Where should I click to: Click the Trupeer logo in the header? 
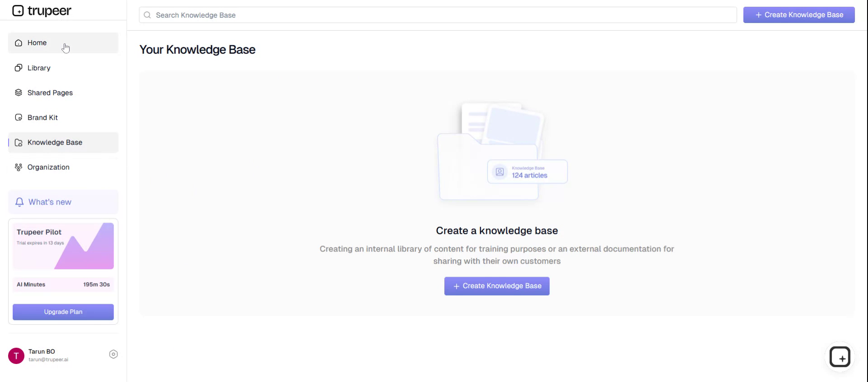(42, 10)
